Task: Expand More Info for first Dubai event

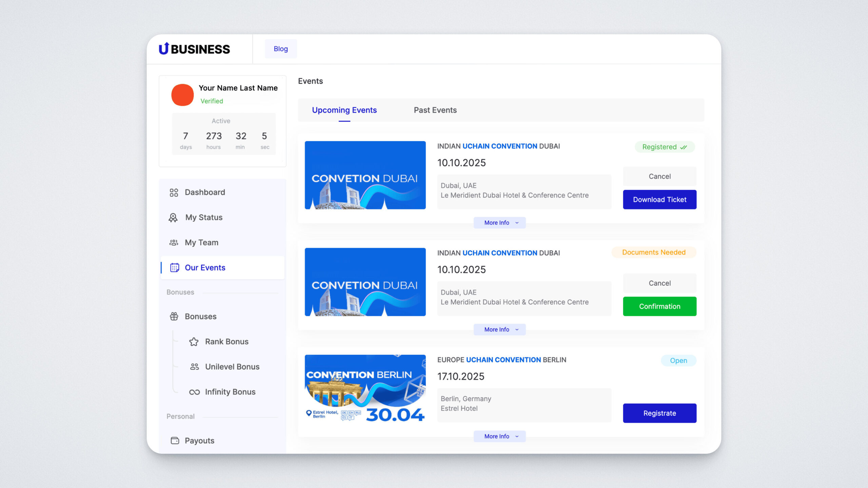Action: pos(499,223)
